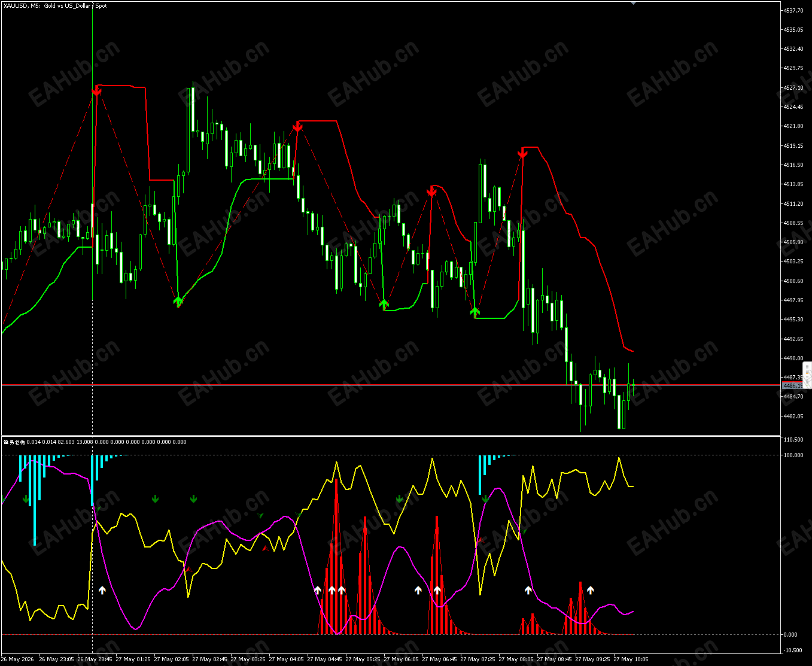Click the 4500.60 price scale label
This screenshot has width=812, height=666.
[x=793, y=281]
